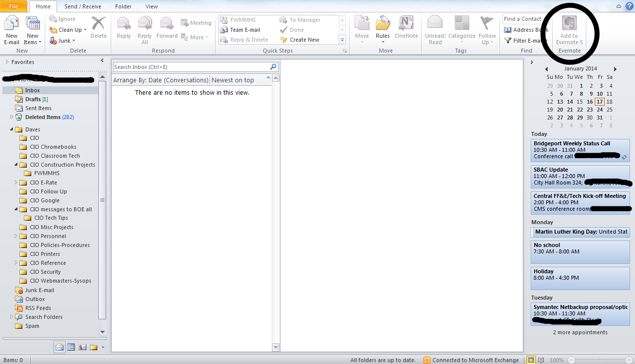635x364 pixels.
Task: Open the File tab
Action: click(x=14, y=6)
